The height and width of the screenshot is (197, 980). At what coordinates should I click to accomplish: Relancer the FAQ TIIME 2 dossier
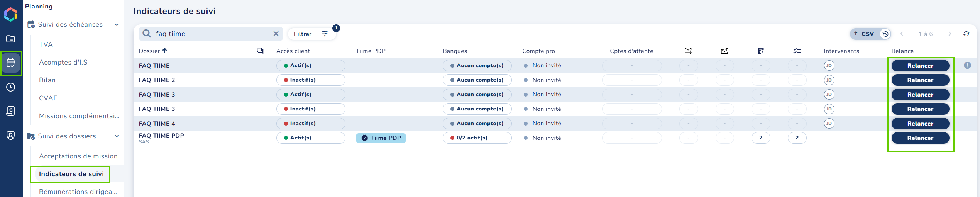coord(920,80)
